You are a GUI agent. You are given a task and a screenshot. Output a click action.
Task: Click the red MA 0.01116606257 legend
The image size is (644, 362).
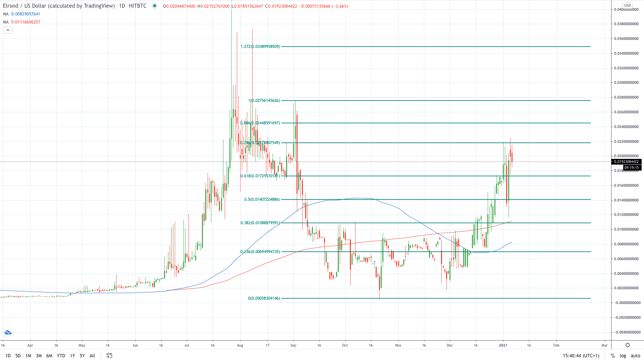(x=22, y=22)
